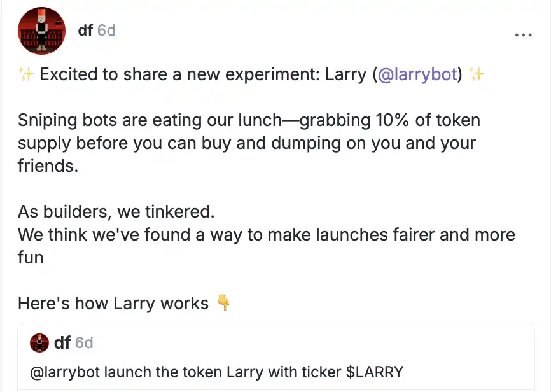
Task: Click df's circular profile avatar
Action: click(x=41, y=31)
